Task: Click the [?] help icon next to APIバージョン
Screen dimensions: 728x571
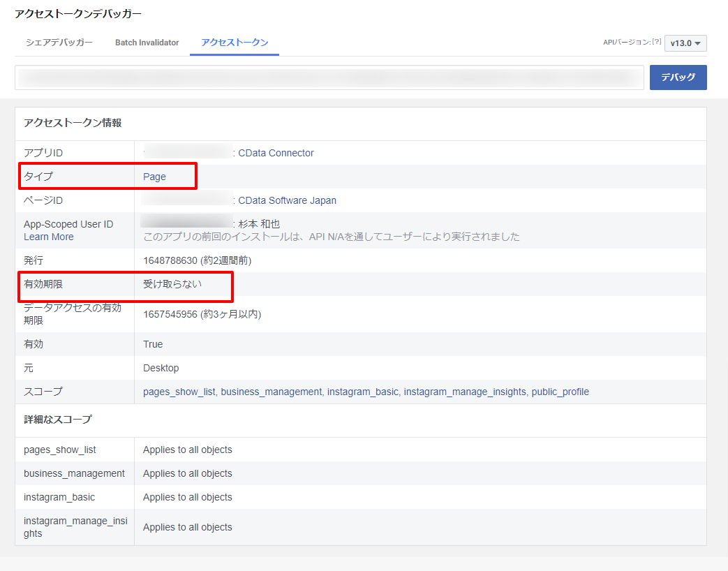Action: click(655, 40)
